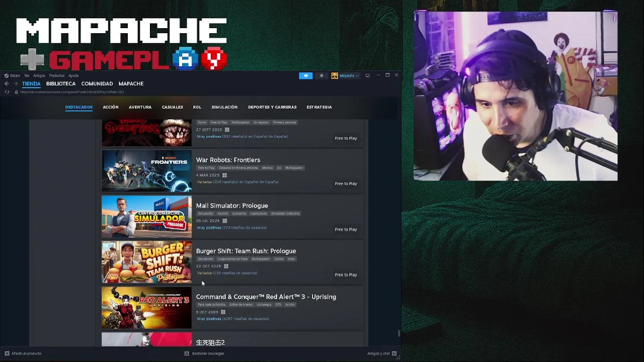This screenshot has height=362, width=644.
Task: Click the store page vertical scrollbar
Action: click(x=399, y=333)
